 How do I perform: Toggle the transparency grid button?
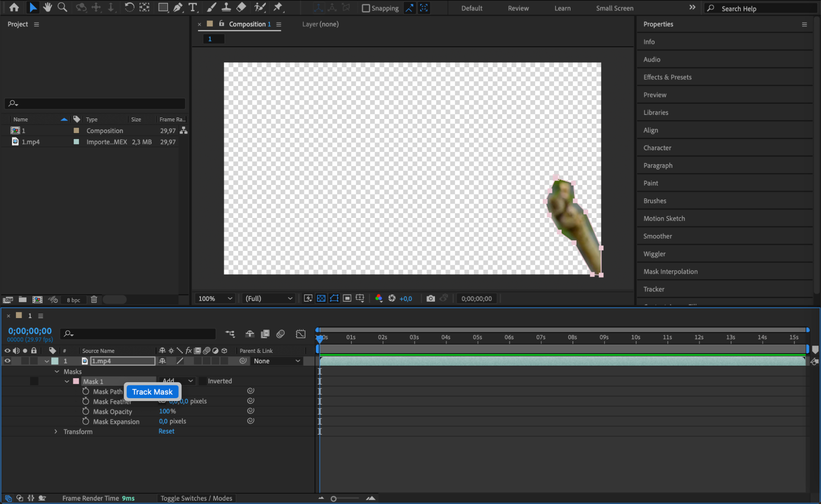pos(321,298)
